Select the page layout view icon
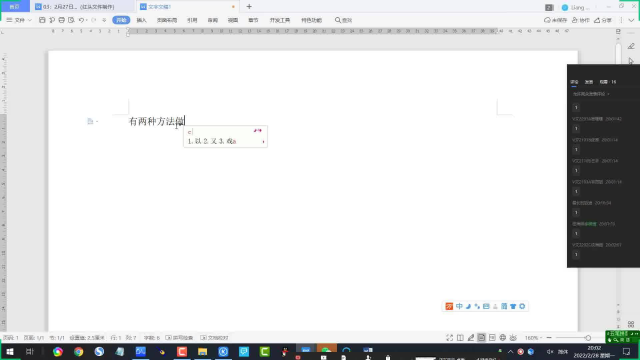 (481, 338)
